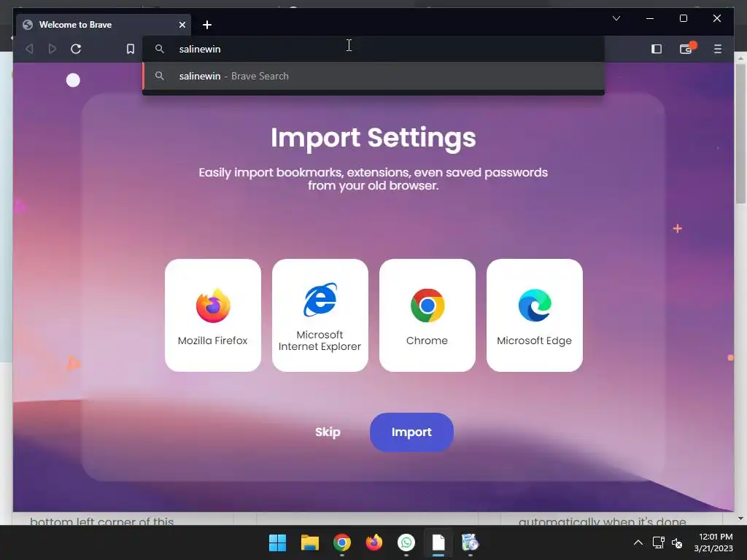Toggle the Brave sidebar panel
Image resolution: width=747 pixels, height=560 pixels.
coord(656,49)
